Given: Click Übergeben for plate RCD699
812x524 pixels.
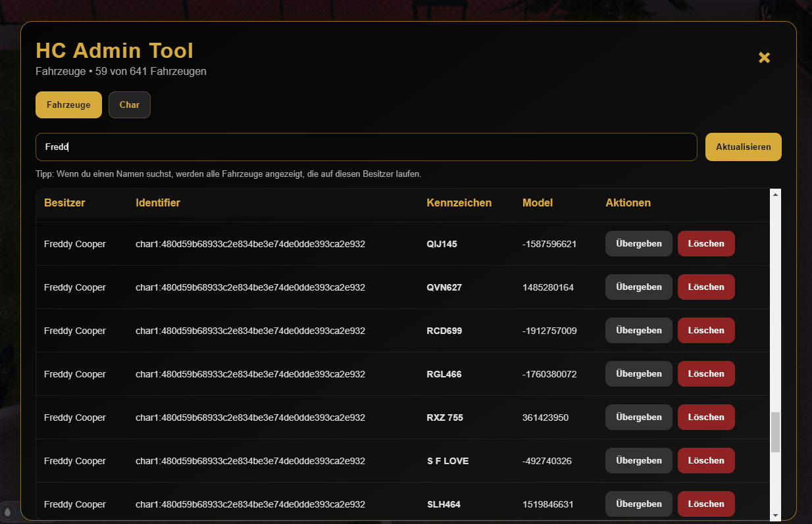Looking at the screenshot, I should click(x=639, y=330).
